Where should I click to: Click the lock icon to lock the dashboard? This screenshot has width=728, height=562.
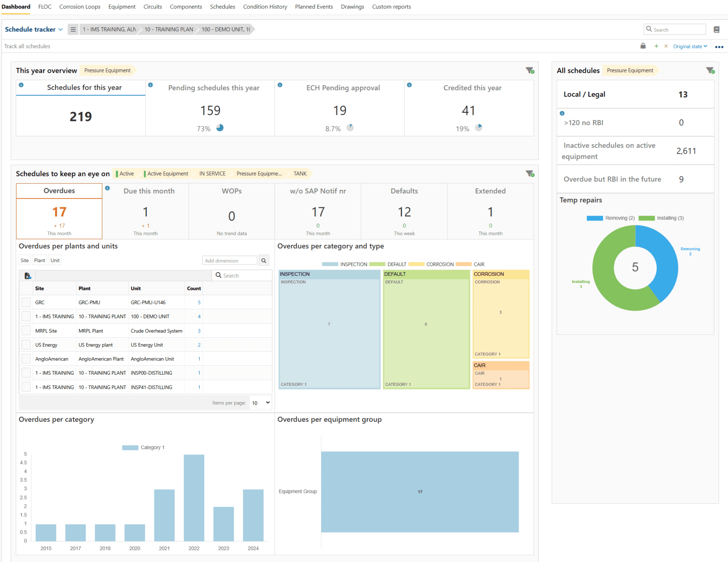point(643,46)
